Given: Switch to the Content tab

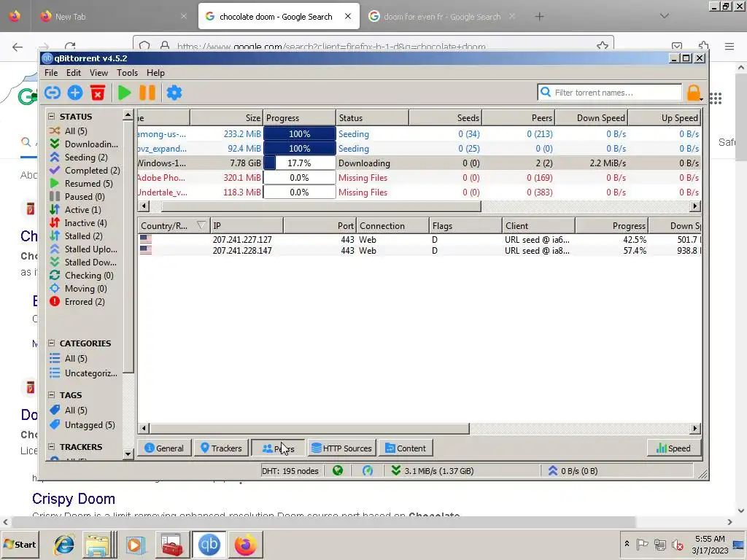Looking at the screenshot, I should pyautogui.click(x=406, y=448).
